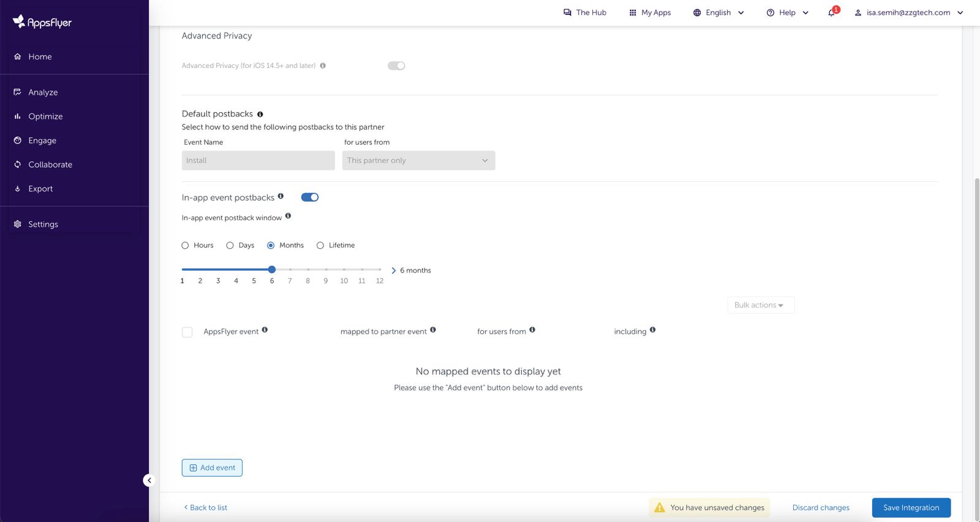Screen dimensions: 980x522
Task: Click The Hub chat icon
Action: tap(567, 12)
